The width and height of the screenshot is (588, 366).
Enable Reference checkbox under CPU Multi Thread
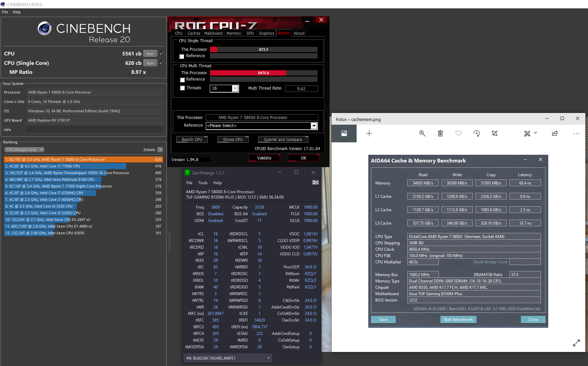pyautogui.click(x=182, y=80)
